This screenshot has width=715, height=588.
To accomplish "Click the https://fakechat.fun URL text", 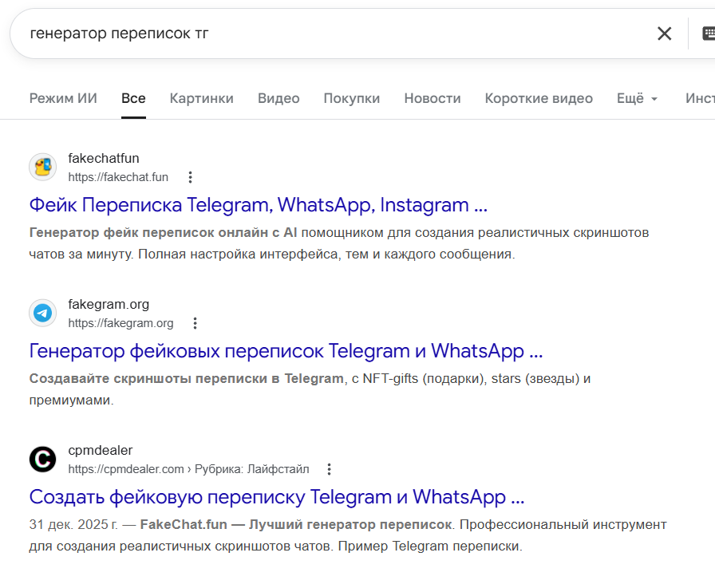I will click(x=118, y=177).
